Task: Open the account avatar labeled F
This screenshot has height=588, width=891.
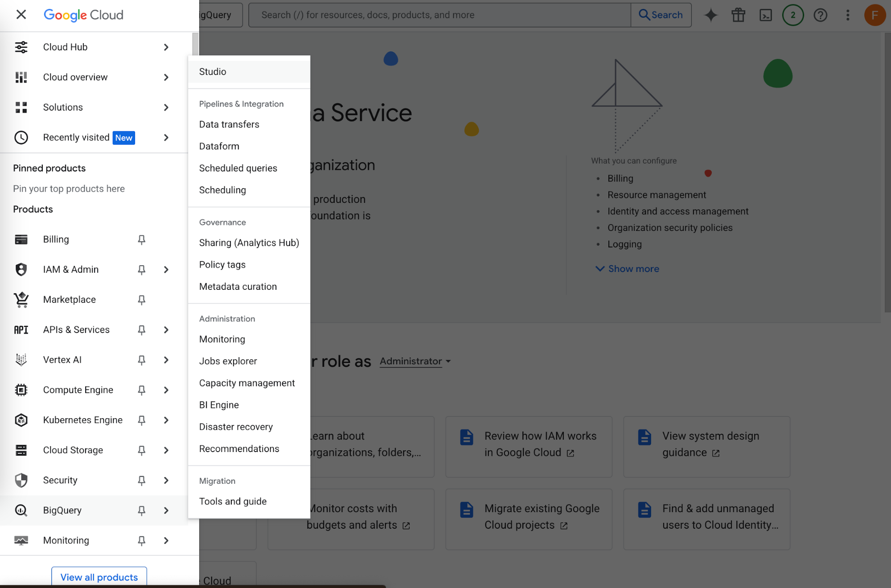Action: (x=875, y=15)
